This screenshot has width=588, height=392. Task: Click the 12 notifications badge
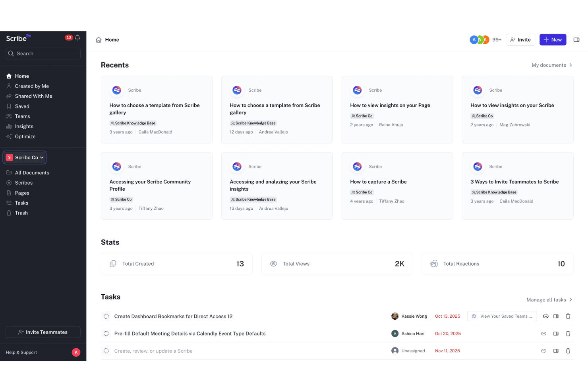pyautogui.click(x=69, y=38)
